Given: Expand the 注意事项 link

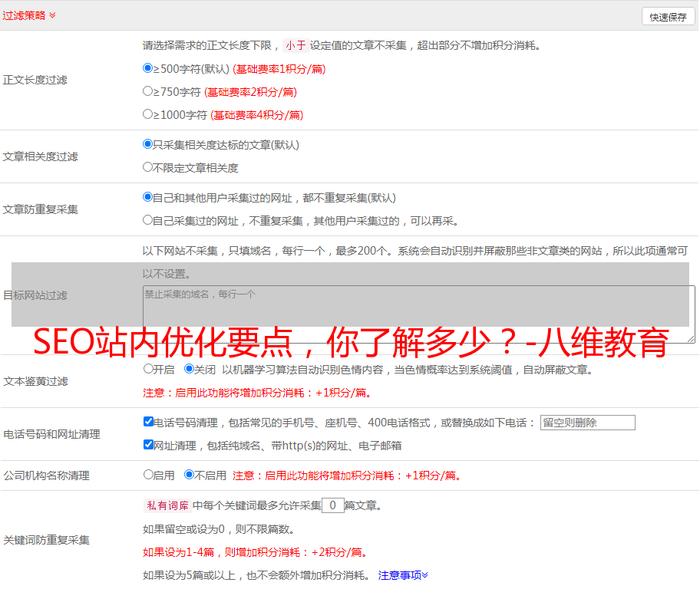Looking at the screenshot, I should 403,576.
